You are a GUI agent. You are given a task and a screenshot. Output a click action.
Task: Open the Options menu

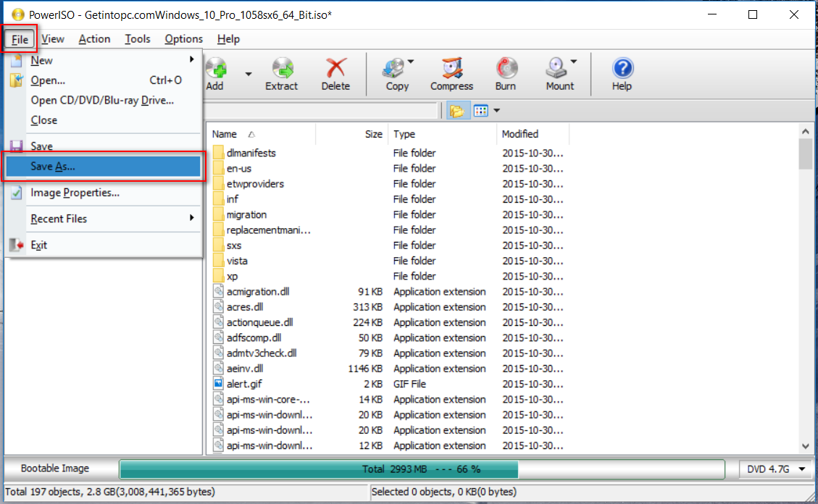[183, 39]
